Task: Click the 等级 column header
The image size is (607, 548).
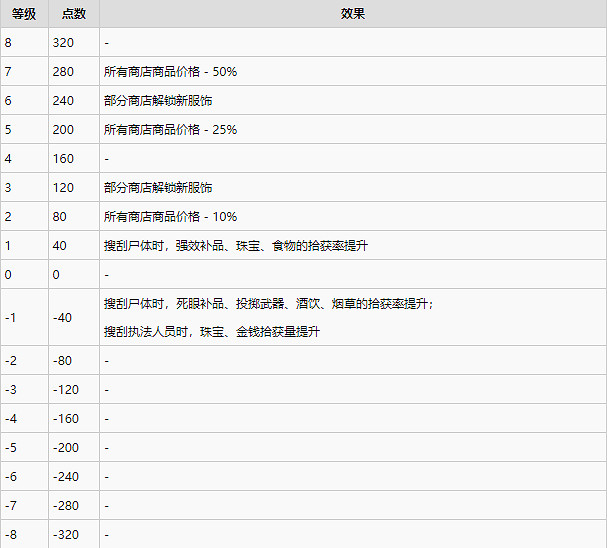Action: point(24,14)
